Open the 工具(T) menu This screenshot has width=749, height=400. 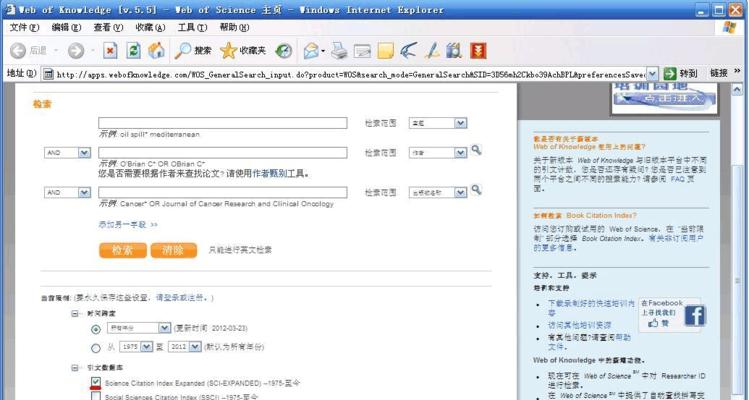(193, 27)
